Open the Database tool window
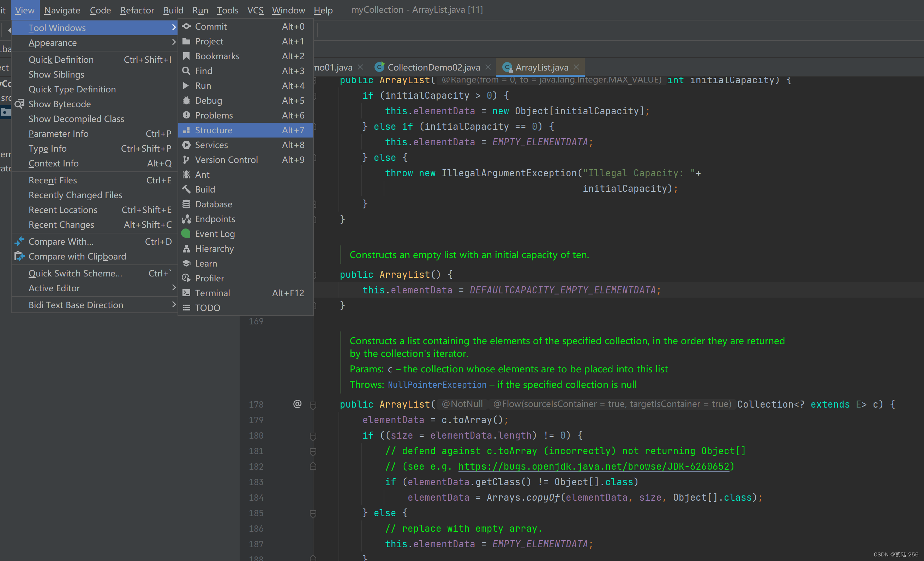Image resolution: width=924 pixels, height=561 pixels. click(x=214, y=204)
